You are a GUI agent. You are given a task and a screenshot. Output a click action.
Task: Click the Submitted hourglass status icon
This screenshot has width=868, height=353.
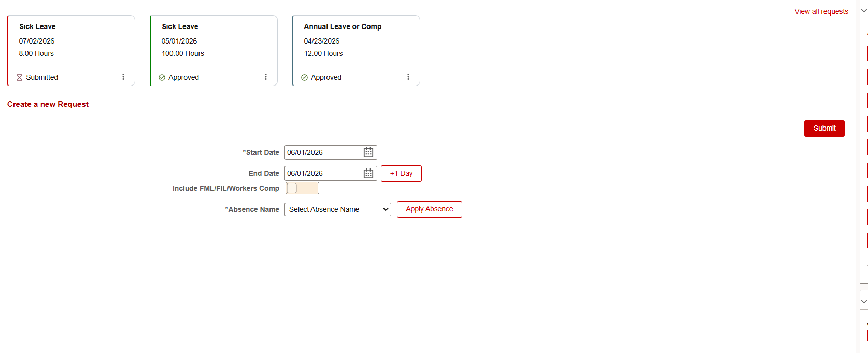tap(19, 77)
